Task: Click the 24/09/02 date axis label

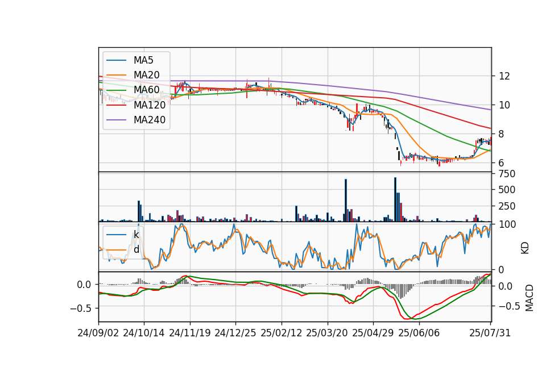Action: [98, 333]
